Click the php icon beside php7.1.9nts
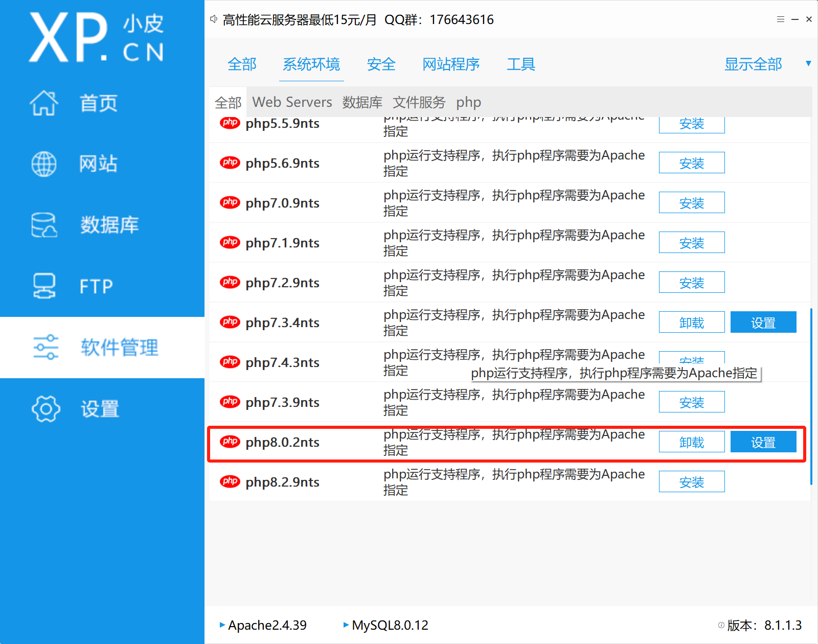Screen dimensions: 818x644 pyautogui.click(x=230, y=242)
